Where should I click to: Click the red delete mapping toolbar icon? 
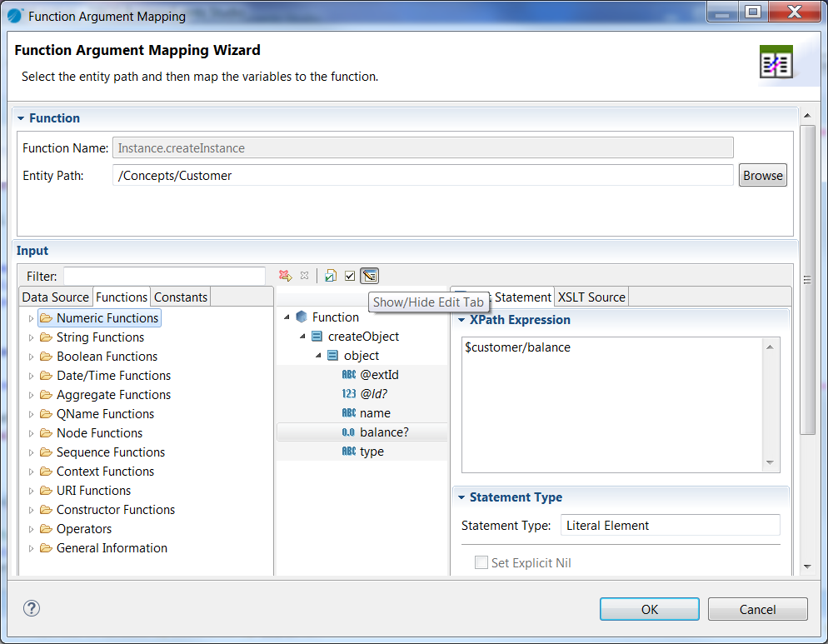pyautogui.click(x=285, y=276)
